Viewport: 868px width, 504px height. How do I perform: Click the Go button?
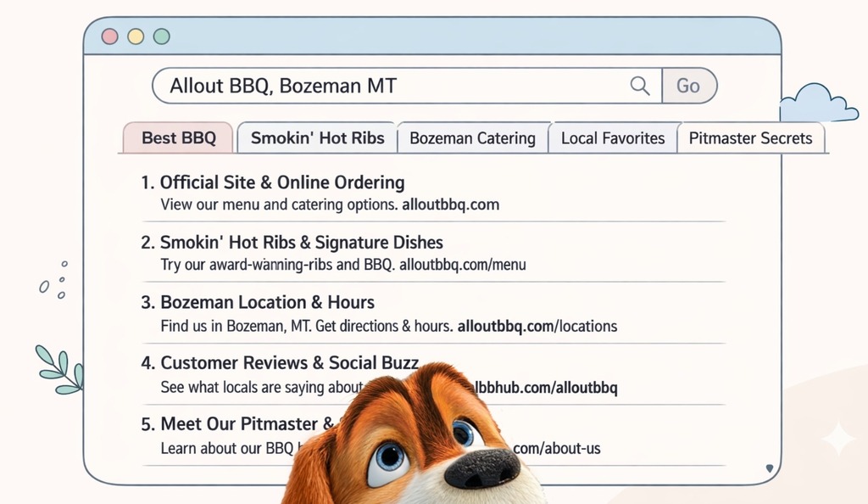688,86
